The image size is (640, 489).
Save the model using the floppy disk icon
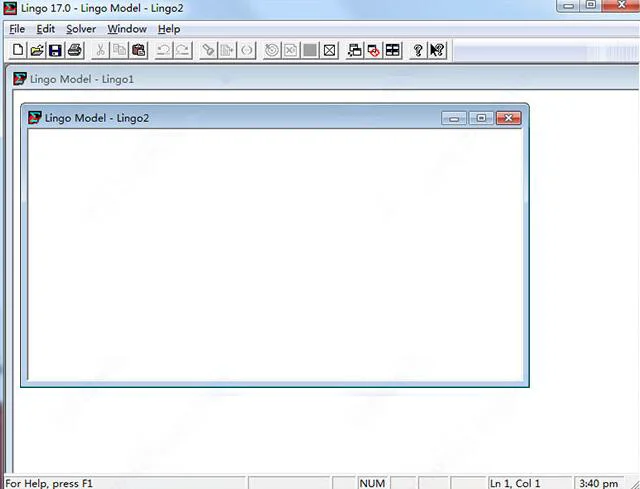55,50
